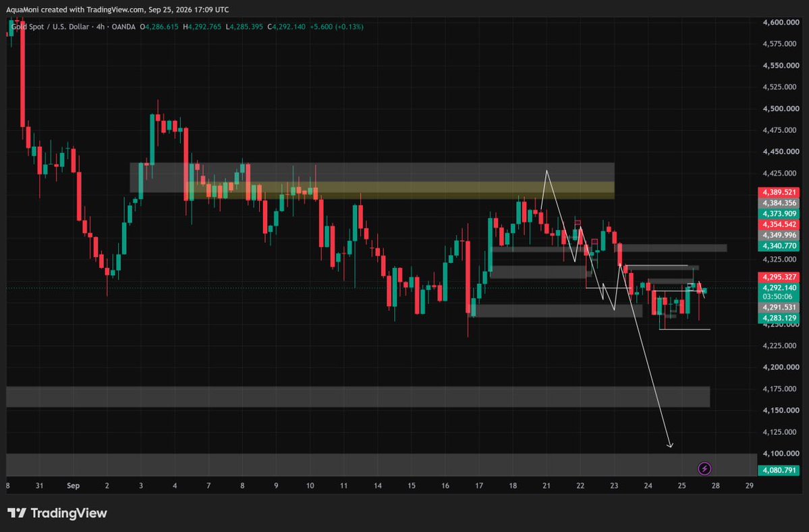Viewport: 809px width, 532px height.
Task: Click the 4,125.000 price axis label
Action: (781, 432)
